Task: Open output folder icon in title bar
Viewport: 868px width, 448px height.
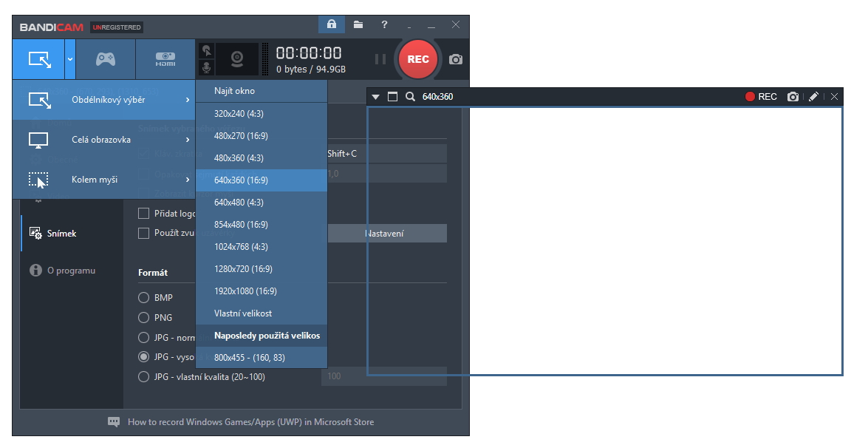Action: click(358, 24)
